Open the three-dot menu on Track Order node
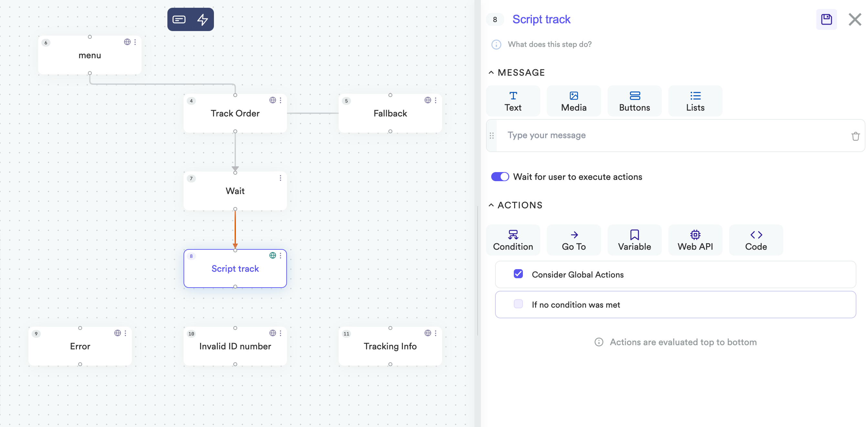 (x=281, y=100)
